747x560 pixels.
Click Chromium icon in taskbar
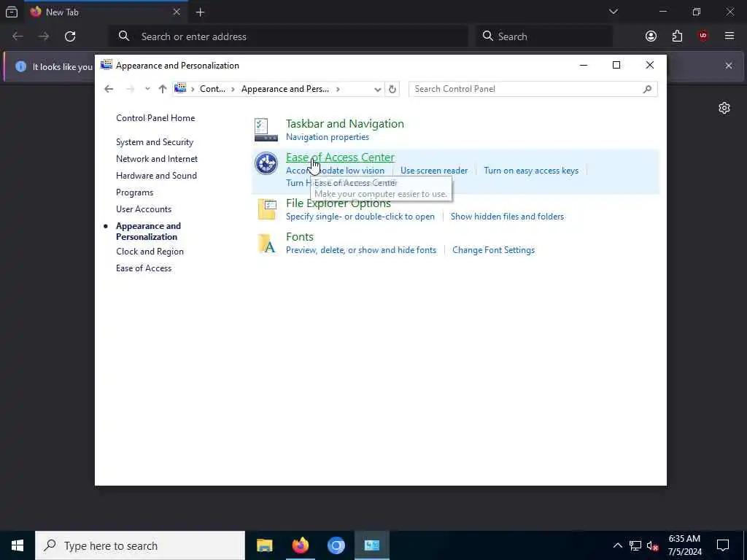point(336,545)
